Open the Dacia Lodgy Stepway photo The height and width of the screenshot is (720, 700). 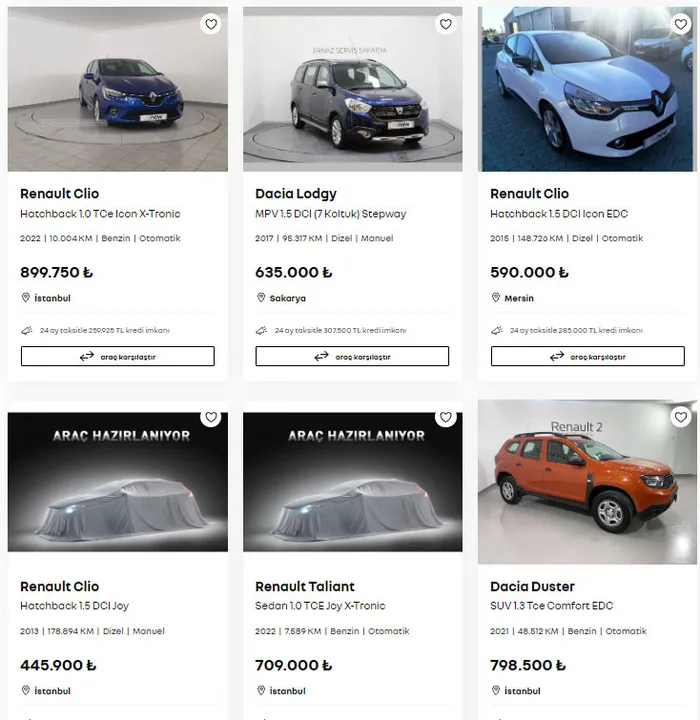point(353,89)
